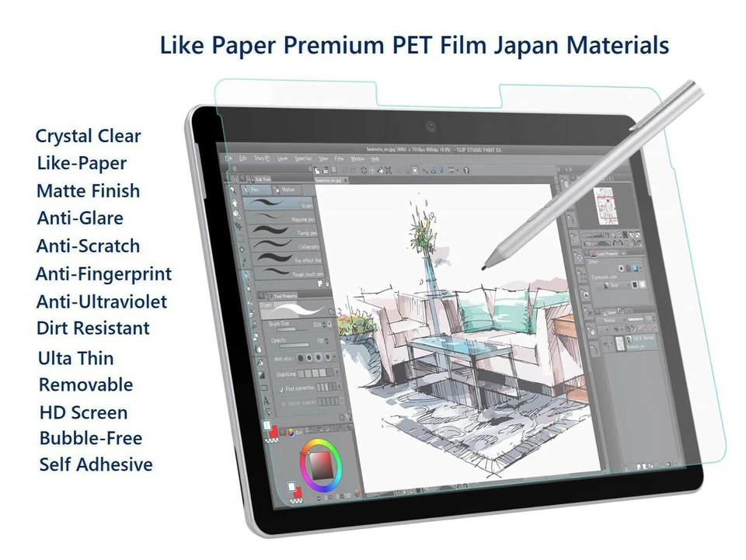Open the Window menu
The height and width of the screenshot is (560, 746).
[358, 158]
